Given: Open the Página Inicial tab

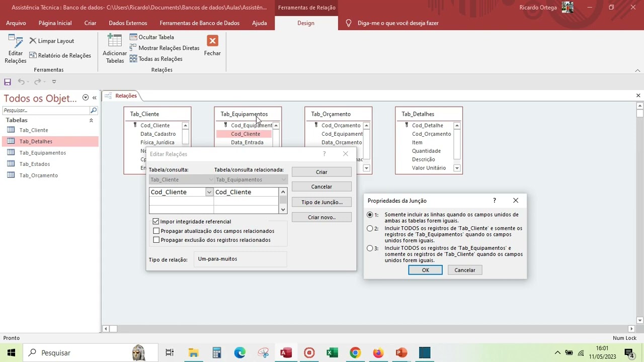Looking at the screenshot, I should click(55, 23).
